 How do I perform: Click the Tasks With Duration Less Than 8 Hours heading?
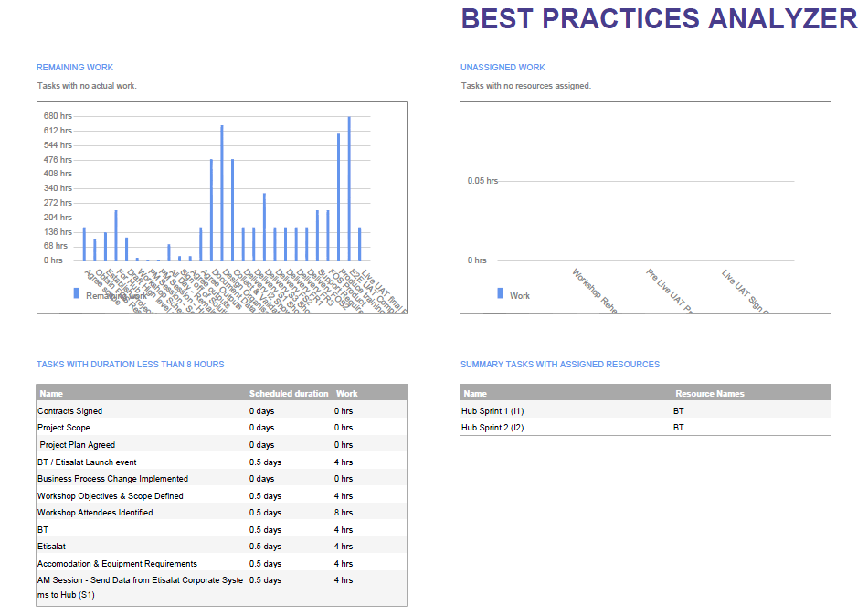130,365
